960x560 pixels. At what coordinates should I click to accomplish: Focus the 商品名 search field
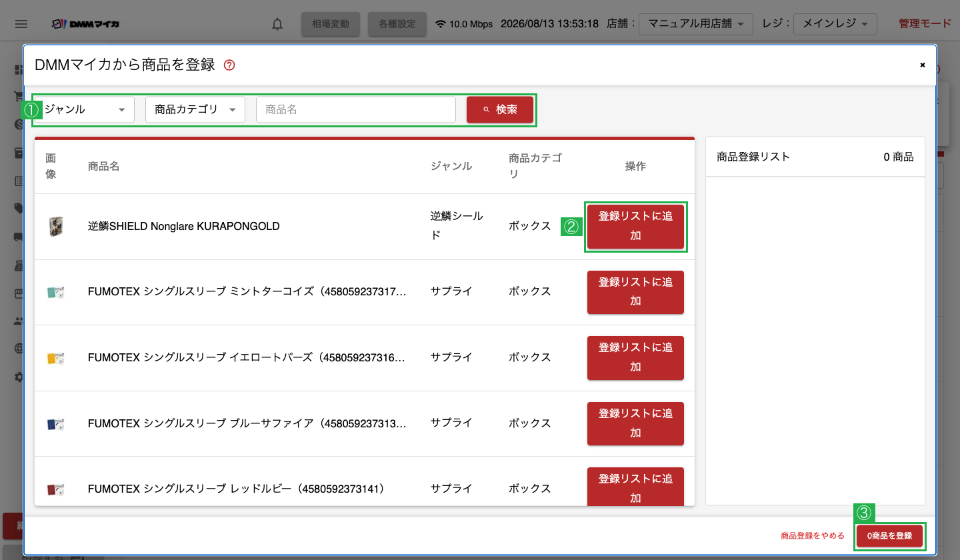tap(356, 109)
